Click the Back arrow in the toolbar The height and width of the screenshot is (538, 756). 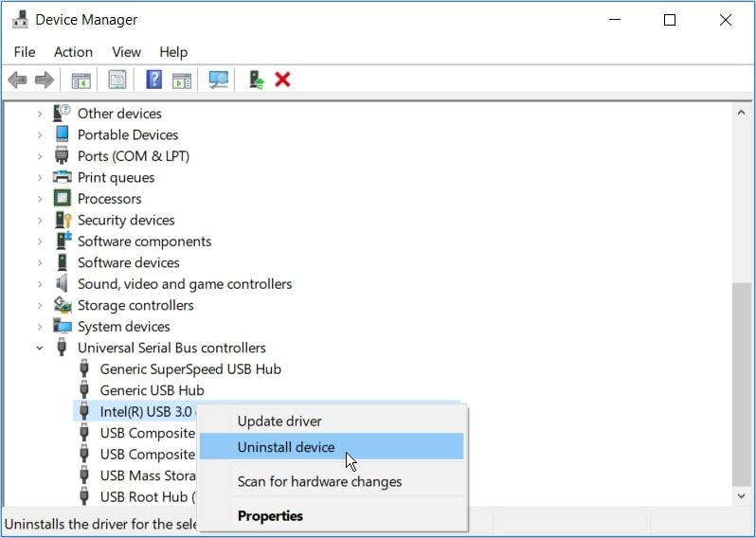pyautogui.click(x=17, y=80)
